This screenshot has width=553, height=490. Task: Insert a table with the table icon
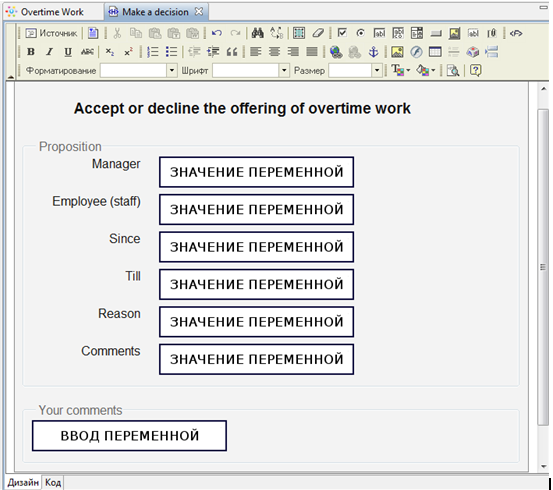435,52
